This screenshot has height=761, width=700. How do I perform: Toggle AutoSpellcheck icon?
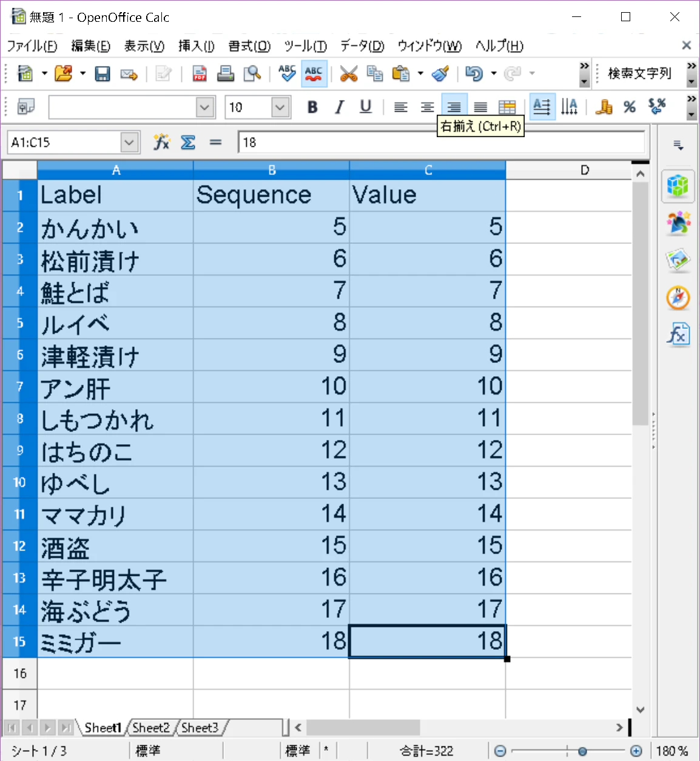coord(314,74)
